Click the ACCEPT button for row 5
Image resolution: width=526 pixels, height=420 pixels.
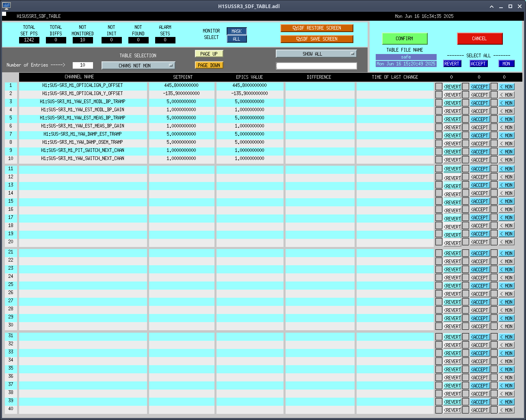point(480,119)
